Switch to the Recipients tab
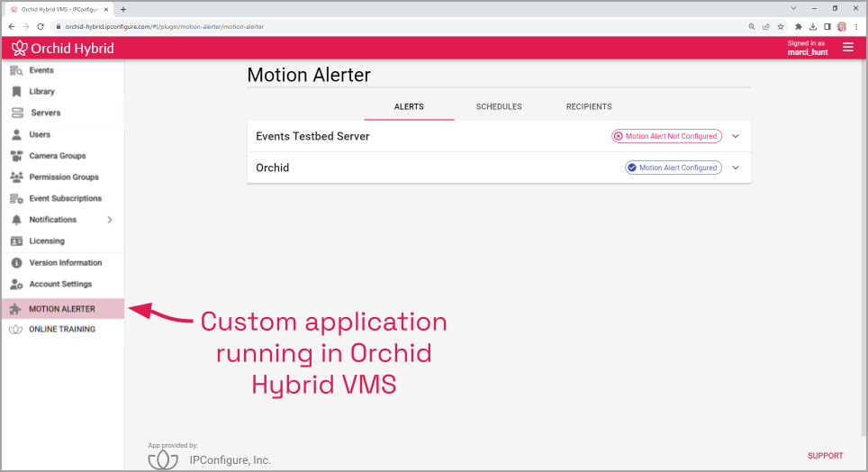868x472 pixels. (x=589, y=107)
